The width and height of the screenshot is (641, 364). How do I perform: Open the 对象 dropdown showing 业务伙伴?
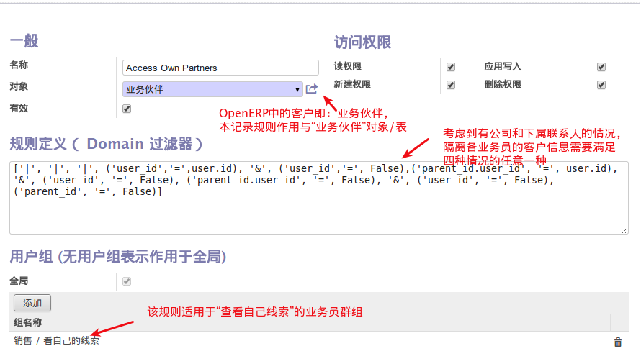coord(212,89)
